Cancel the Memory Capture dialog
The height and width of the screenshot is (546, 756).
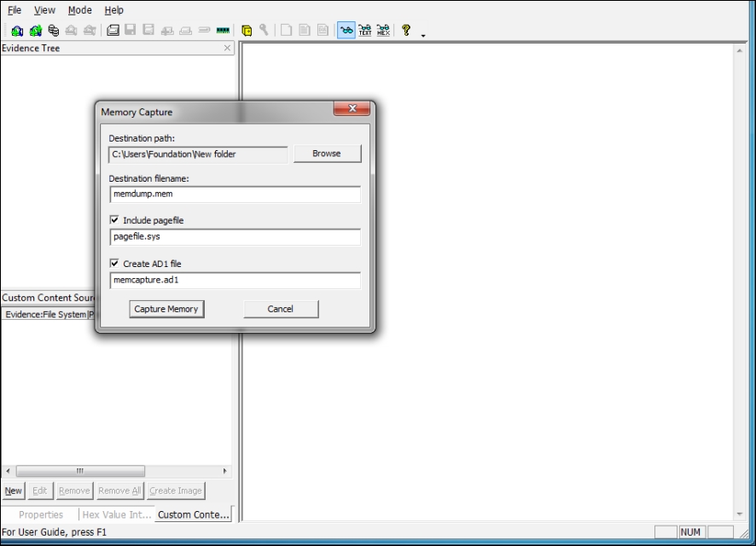[281, 309]
